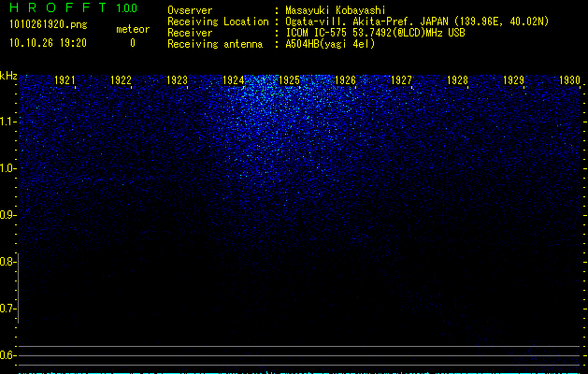The width and height of the screenshot is (588, 374).
Task: Click the Ogata-vill. Akita-Pref. JAPAN location text
Action: (417, 22)
